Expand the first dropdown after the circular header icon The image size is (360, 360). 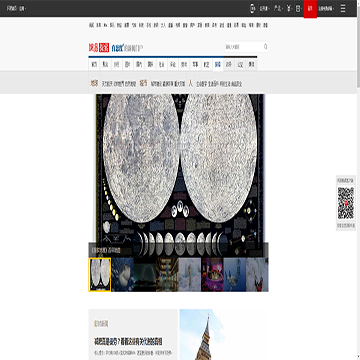265,9
